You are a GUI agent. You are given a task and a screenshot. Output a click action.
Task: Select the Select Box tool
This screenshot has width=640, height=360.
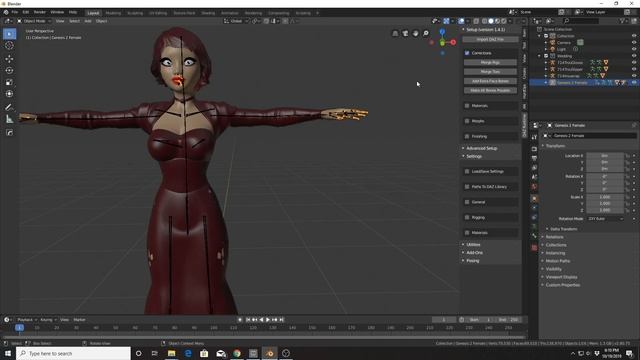9,34
